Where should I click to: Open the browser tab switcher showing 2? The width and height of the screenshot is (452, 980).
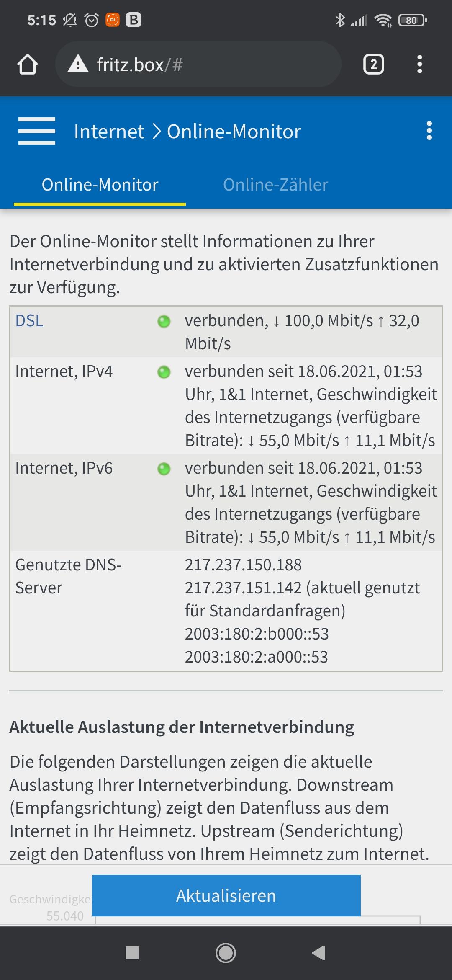point(374,64)
